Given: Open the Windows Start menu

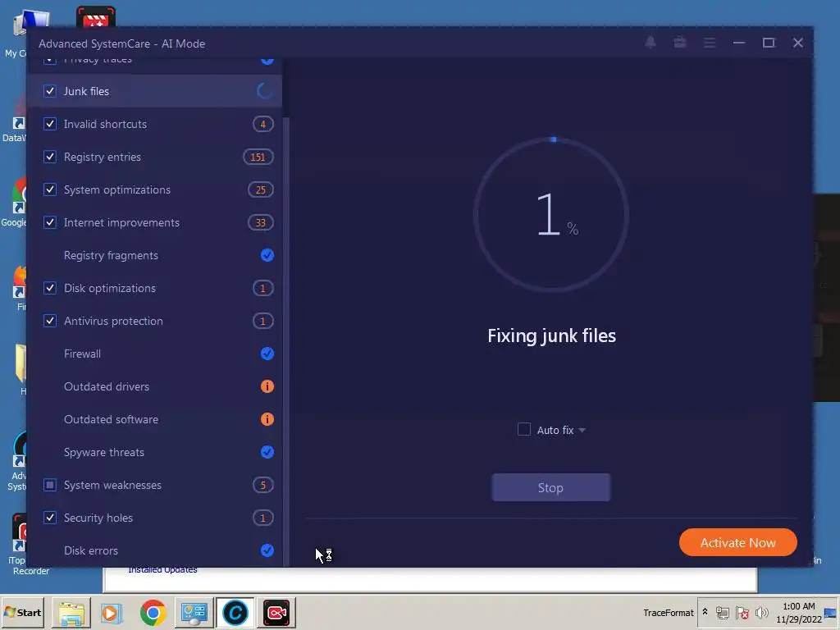Looking at the screenshot, I should (22, 612).
